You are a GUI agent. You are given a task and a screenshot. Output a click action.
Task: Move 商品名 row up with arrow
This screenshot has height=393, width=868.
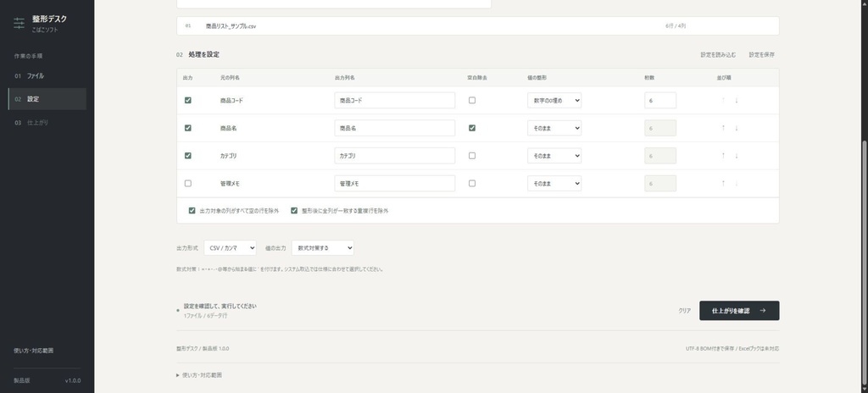[x=723, y=128]
